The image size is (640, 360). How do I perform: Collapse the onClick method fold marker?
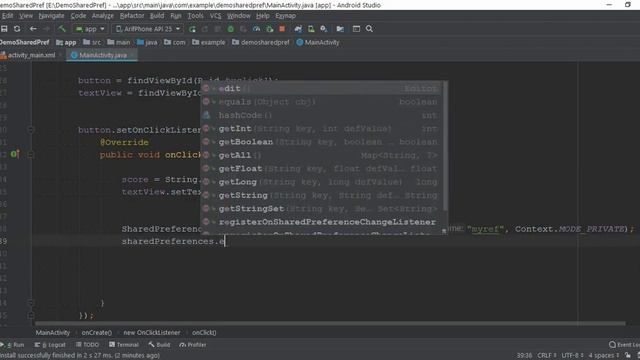(31, 155)
